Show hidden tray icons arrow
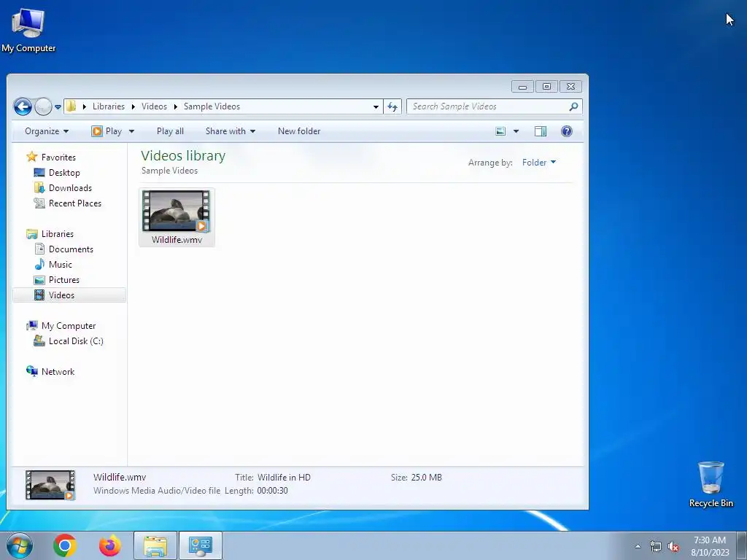 coord(638,546)
